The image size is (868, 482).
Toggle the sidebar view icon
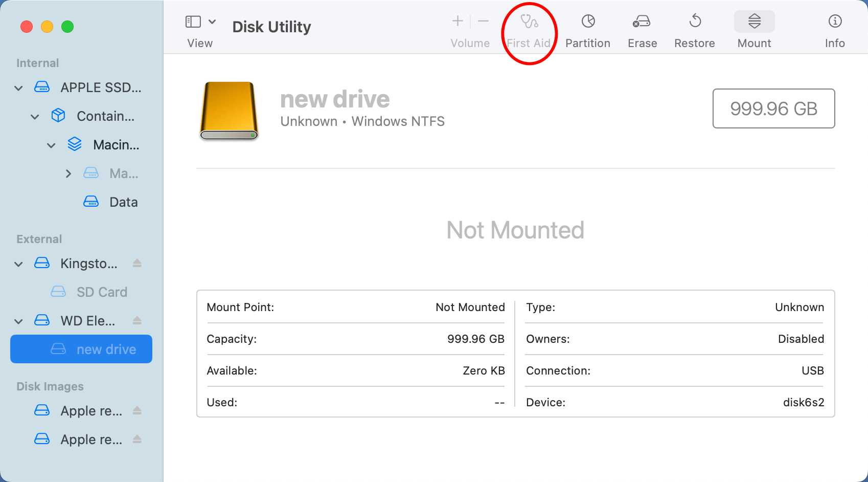193,21
